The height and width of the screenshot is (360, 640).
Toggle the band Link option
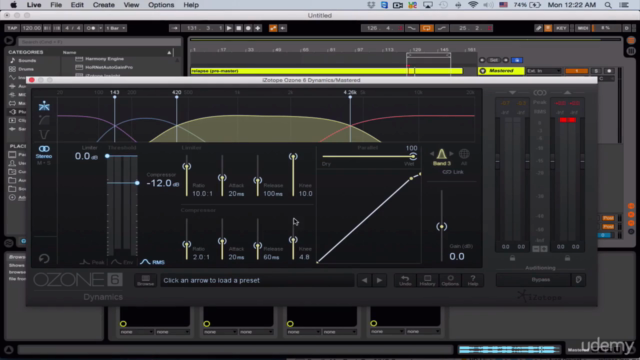(x=453, y=172)
